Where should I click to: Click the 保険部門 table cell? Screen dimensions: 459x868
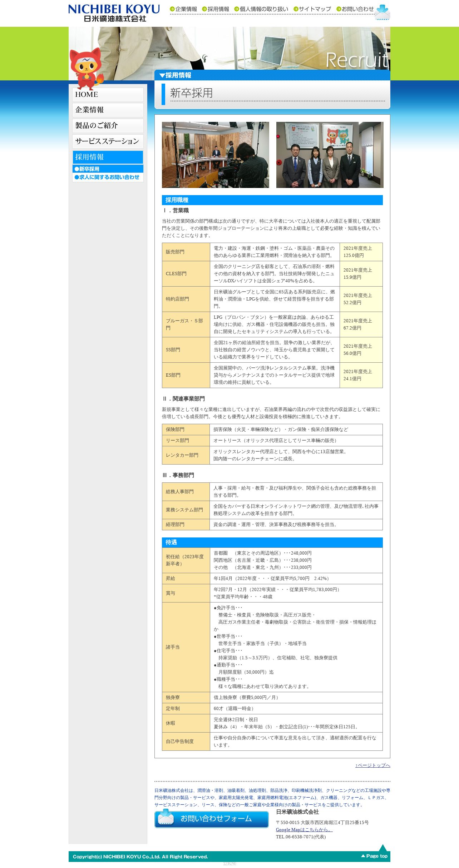click(x=186, y=430)
